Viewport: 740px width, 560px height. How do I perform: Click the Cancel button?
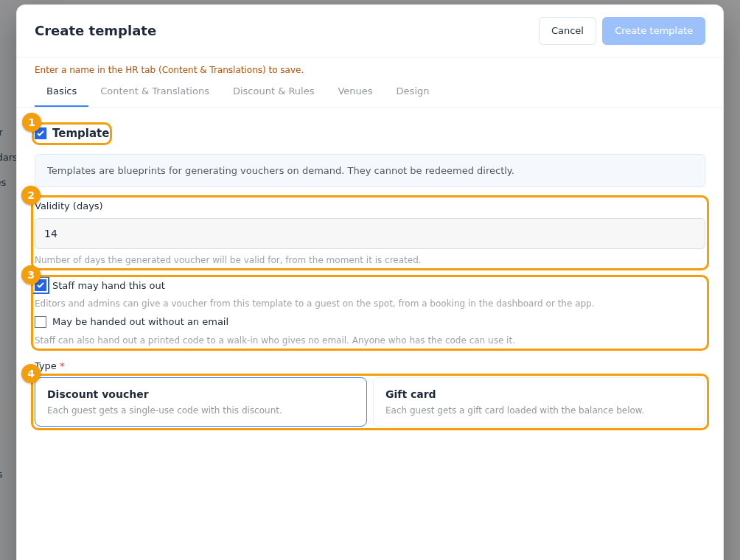point(568,31)
